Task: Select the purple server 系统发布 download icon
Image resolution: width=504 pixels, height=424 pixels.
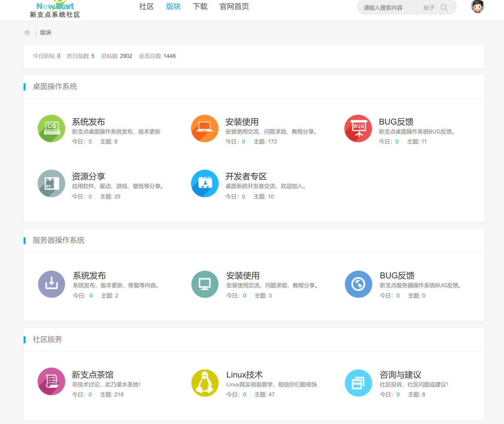Action: 51,284
